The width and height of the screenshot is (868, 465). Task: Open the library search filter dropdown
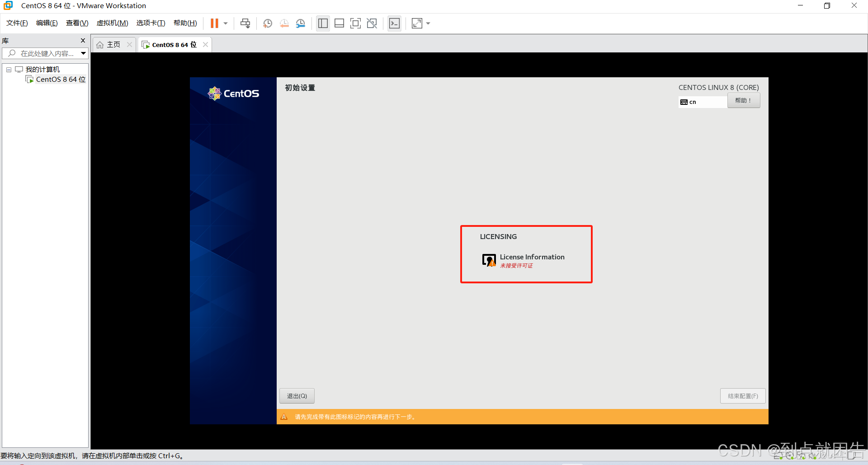pos(84,53)
